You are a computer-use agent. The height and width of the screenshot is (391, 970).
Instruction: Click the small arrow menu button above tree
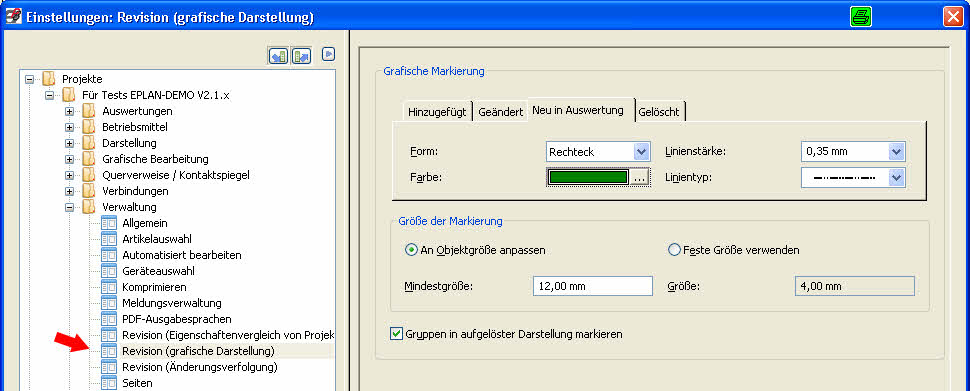coord(329,54)
